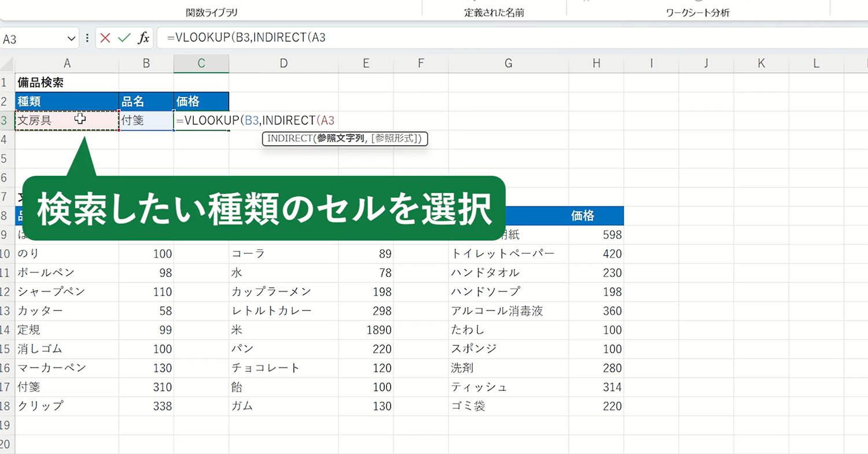Click the cell containing アルコール消毒液

(x=509, y=311)
